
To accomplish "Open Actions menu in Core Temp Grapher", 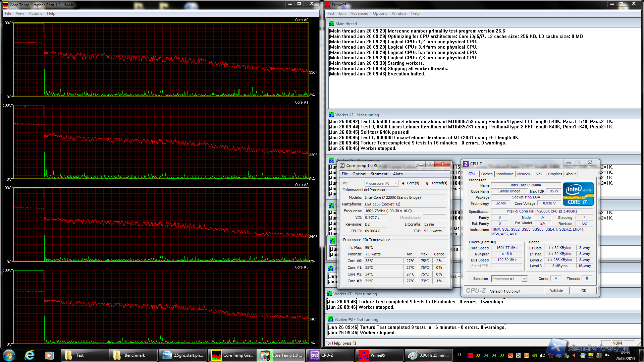I will coord(35,13).
